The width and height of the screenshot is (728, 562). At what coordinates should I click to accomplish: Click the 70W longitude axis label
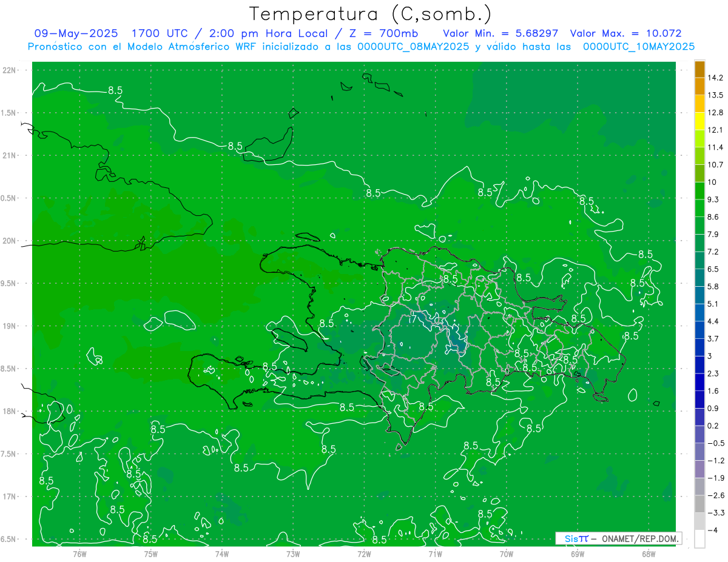507,554
